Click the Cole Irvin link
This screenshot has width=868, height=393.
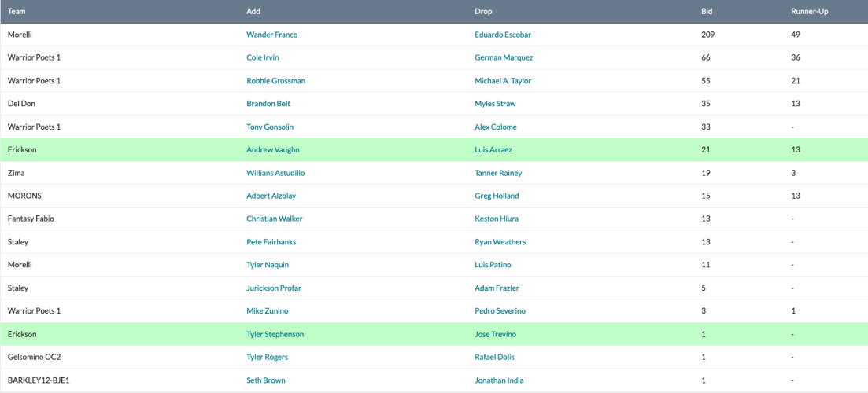[x=263, y=57]
